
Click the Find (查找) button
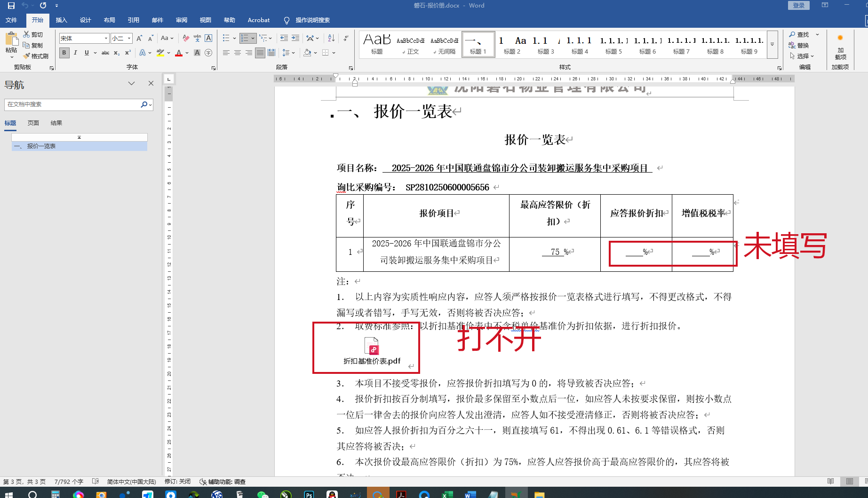click(x=799, y=34)
